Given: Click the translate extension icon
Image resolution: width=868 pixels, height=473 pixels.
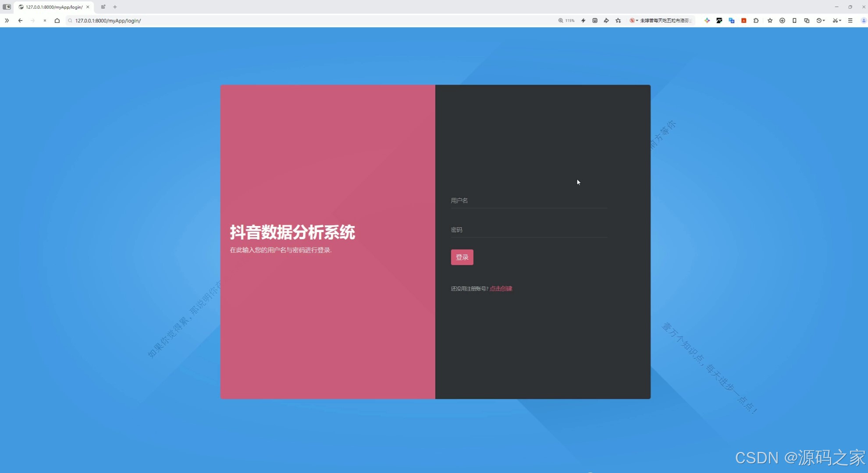Looking at the screenshot, I should (x=732, y=21).
